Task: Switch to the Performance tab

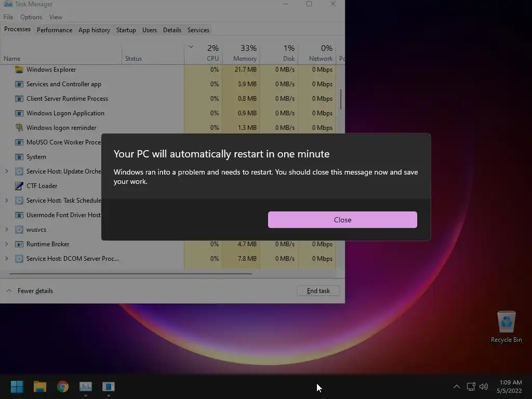Action: [55, 30]
